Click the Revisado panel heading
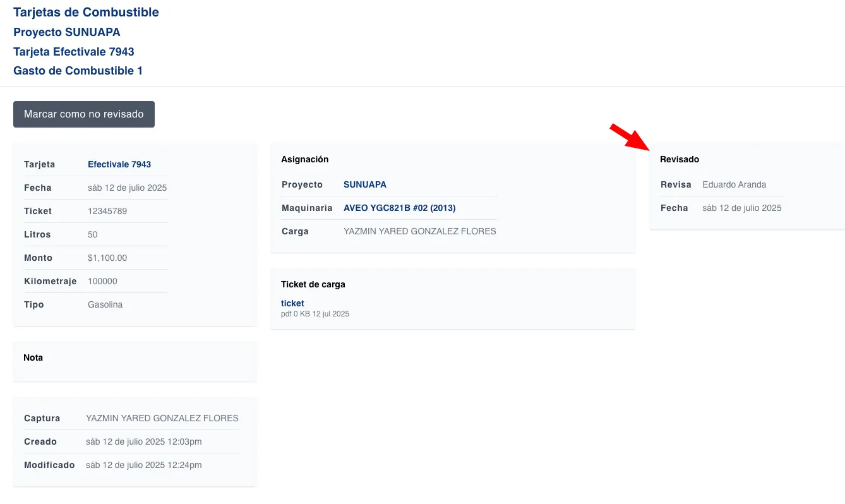845x504 pixels. [679, 159]
